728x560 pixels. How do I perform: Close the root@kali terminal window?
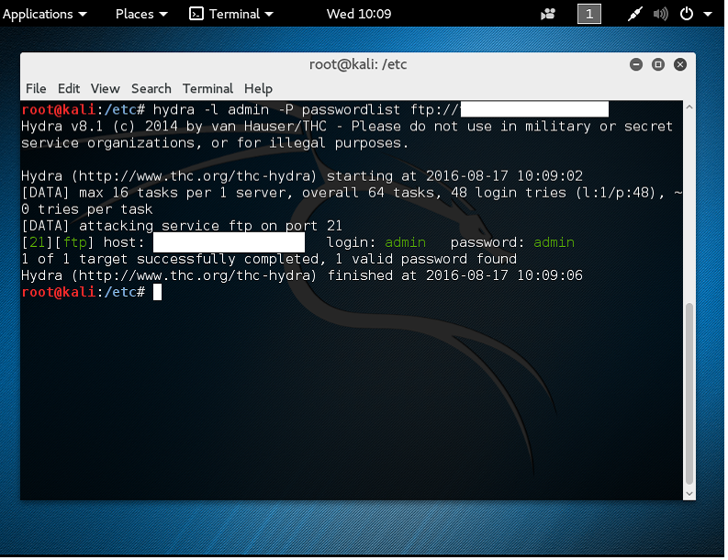680,64
